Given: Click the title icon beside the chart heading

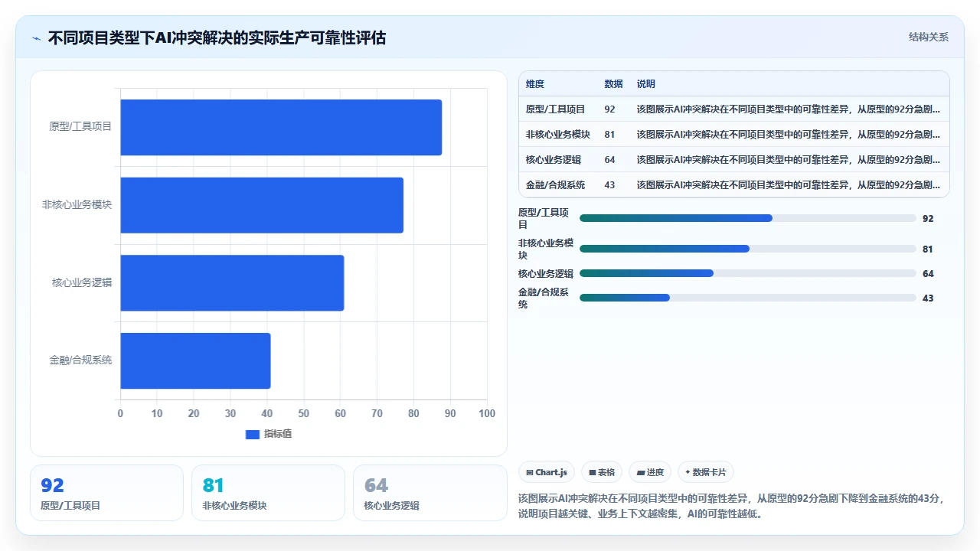Looking at the screenshot, I should pyautogui.click(x=36, y=37).
